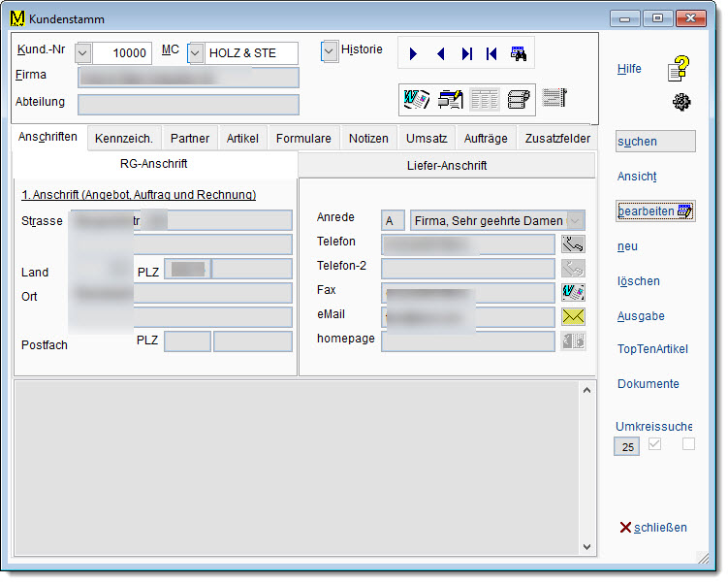Dial the Telefon number phone icon
Viewport: 728px width, 583px height.
[x=573, y=244]
